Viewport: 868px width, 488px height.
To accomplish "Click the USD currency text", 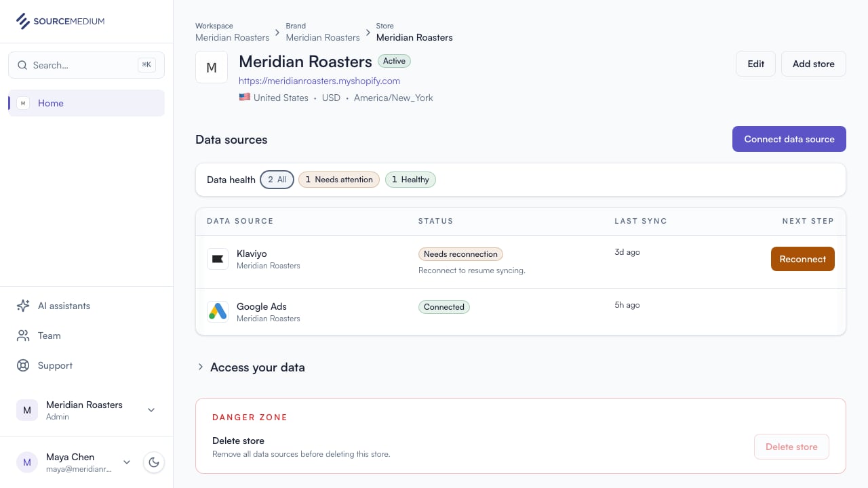I will coord(331,98).
